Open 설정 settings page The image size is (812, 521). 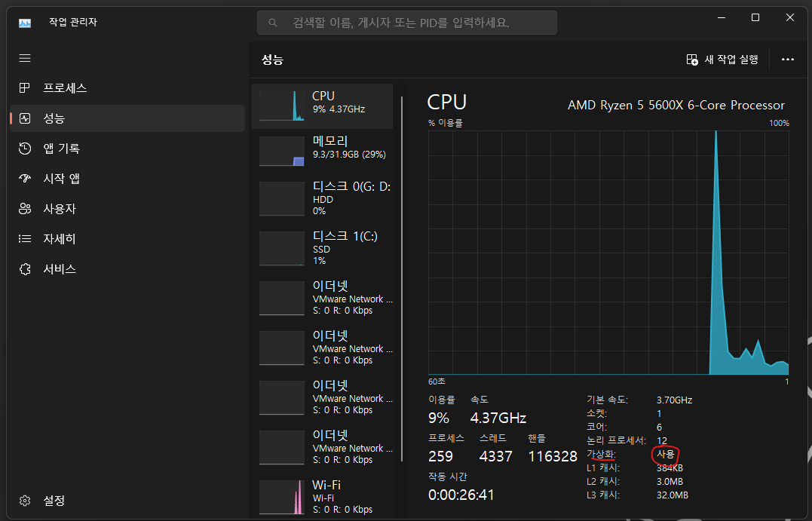click(127, 501)
